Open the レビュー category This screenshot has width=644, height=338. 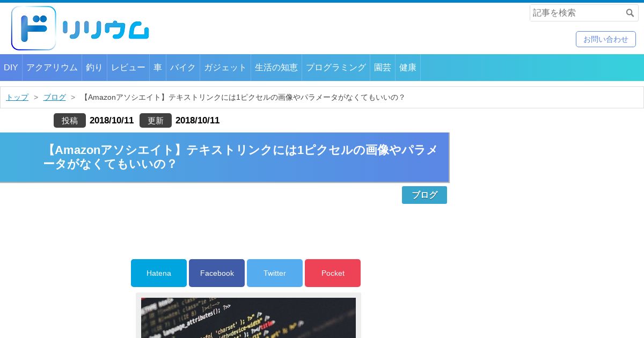(128, 68)
